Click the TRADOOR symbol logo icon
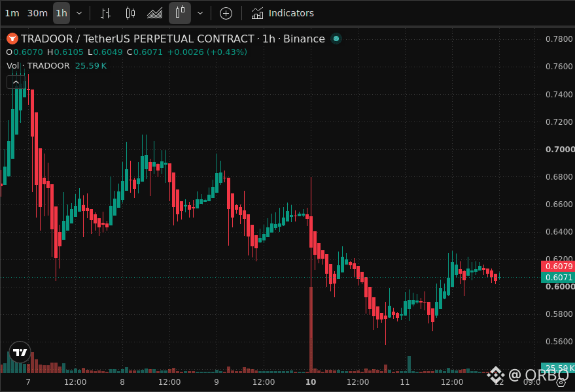Image resolution: width=575 pixels, height=392 pixels. pyautogui.click(x=12, y=39)
